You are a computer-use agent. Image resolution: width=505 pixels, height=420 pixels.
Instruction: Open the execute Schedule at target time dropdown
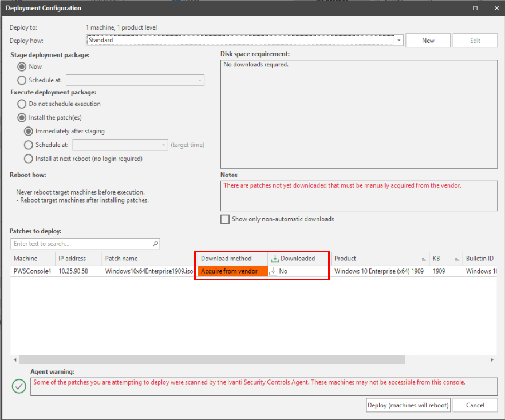coord(164,145)
